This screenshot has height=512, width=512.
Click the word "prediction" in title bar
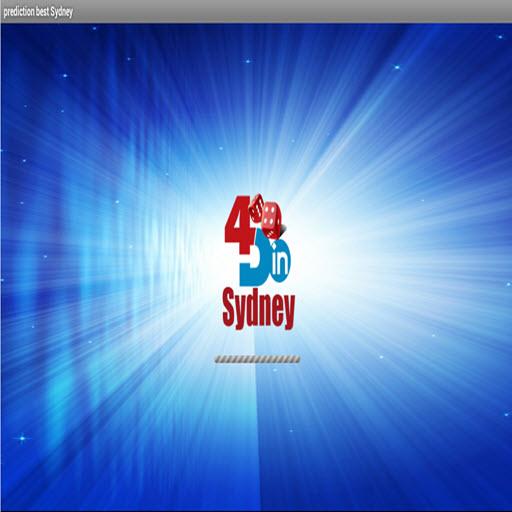pyautogui.click(x=19, y=12)
